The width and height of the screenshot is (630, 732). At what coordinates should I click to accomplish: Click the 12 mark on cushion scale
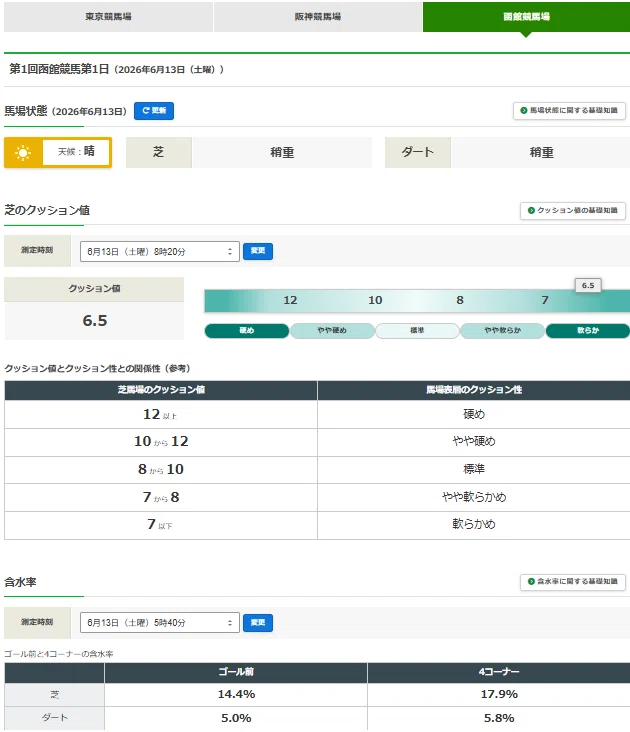pos(290,300)
